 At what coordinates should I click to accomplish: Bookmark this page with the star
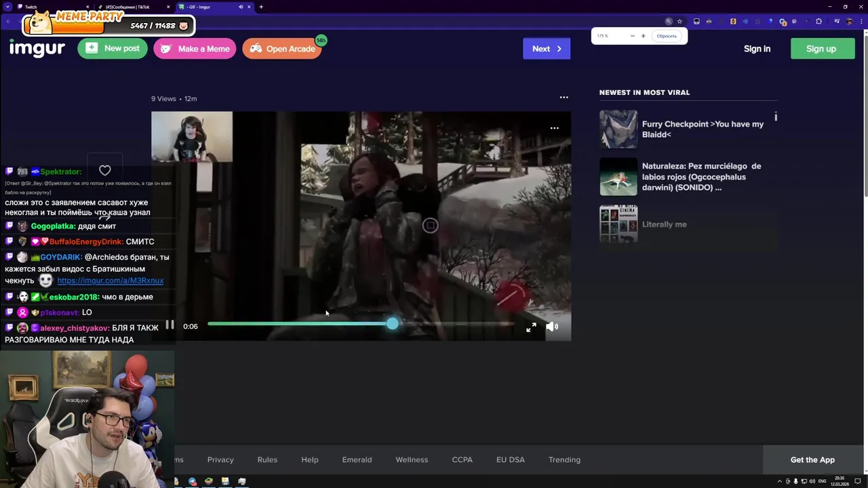(x=679, y=22)
